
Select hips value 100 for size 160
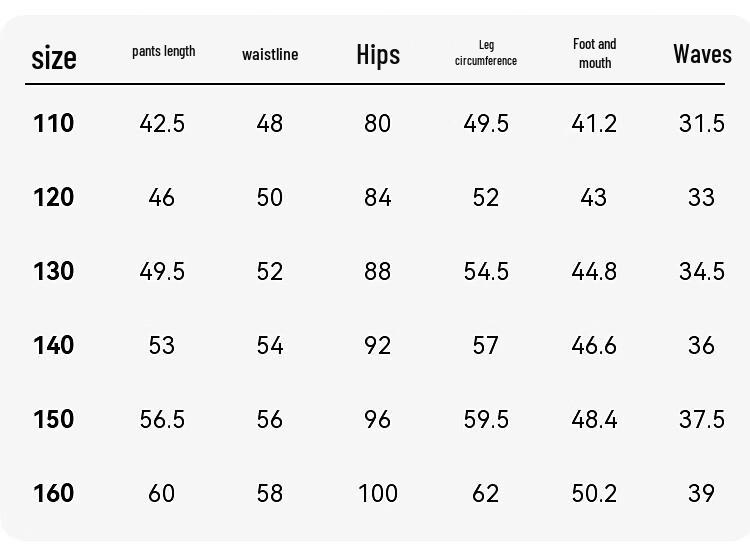378,493
